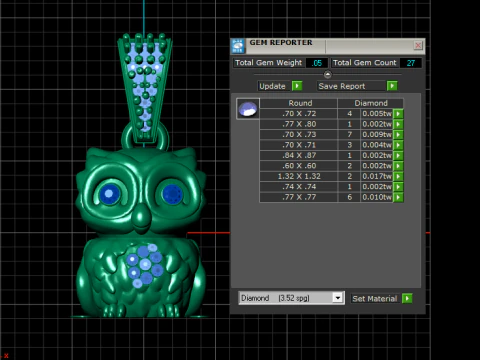Click the green arrow next to Set Material
The height and width of the screenshot is (360, 480).
407,298
